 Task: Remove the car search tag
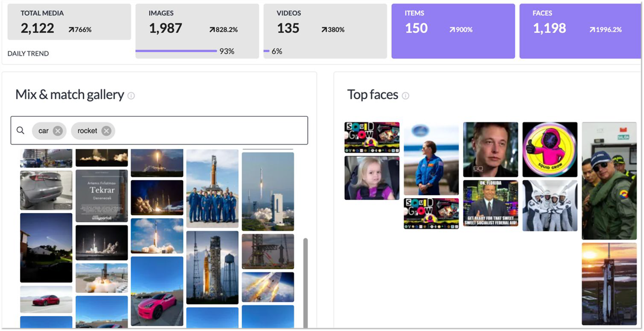click(x=58, y=131)
